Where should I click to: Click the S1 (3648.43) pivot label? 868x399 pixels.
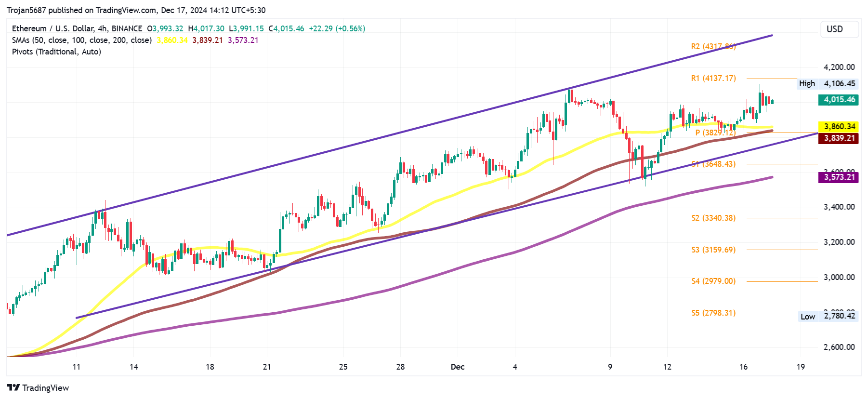[713, 164]
